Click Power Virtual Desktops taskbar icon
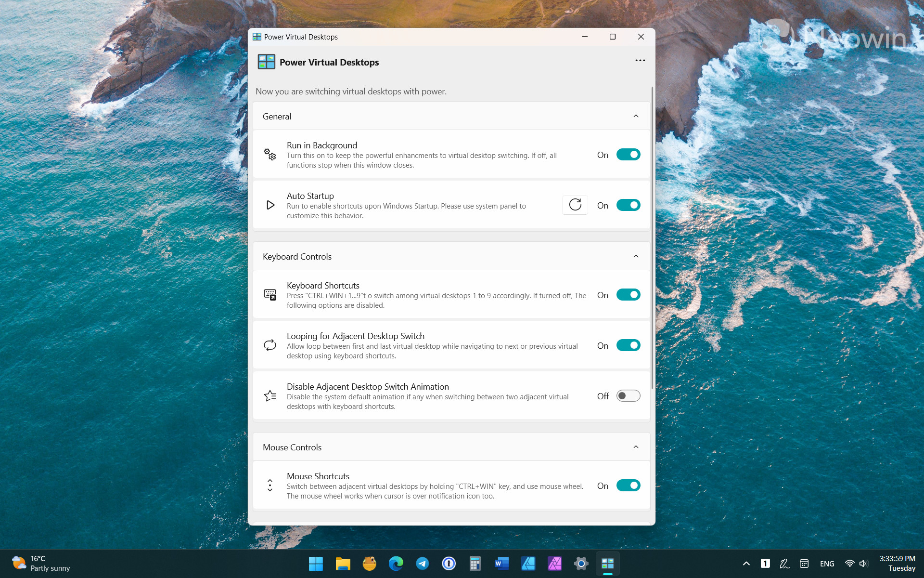The width and height of the screenshot is (924, 578). [x=607, y=564]
